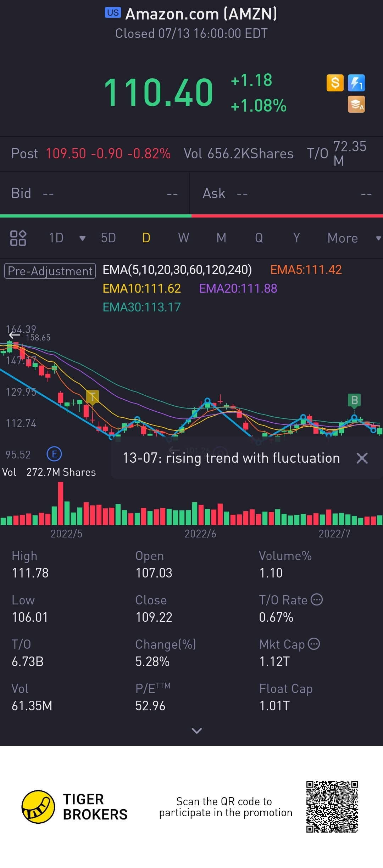Select the Q quarterly chart tab
This screenshot has height=868, width=383.
point(259,238)
